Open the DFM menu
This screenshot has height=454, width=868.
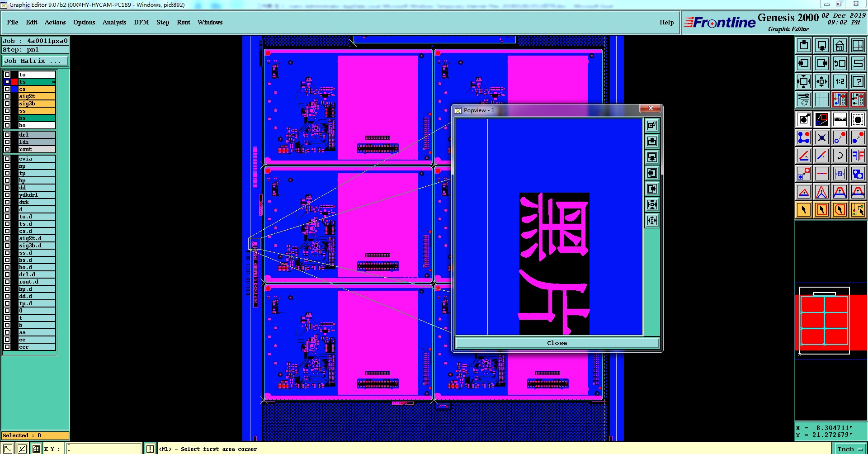click(x=142, y=22)
